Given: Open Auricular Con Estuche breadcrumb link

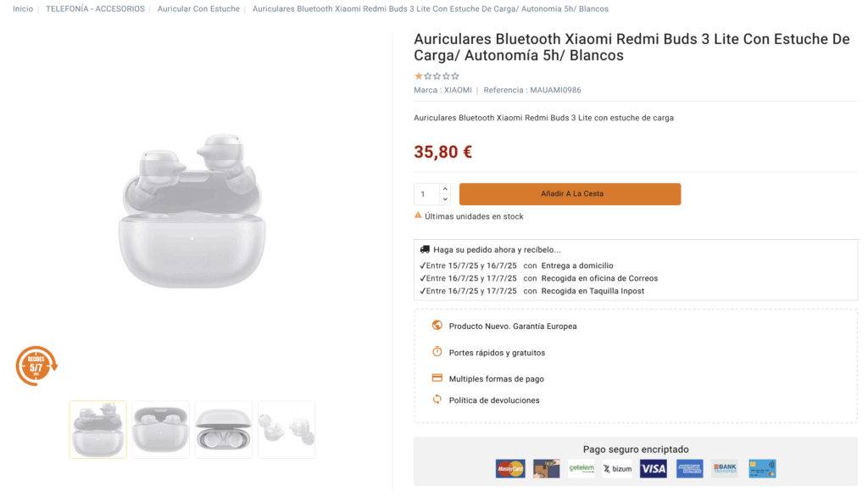Looking at the screenshot, I should (x=198, y=8).
